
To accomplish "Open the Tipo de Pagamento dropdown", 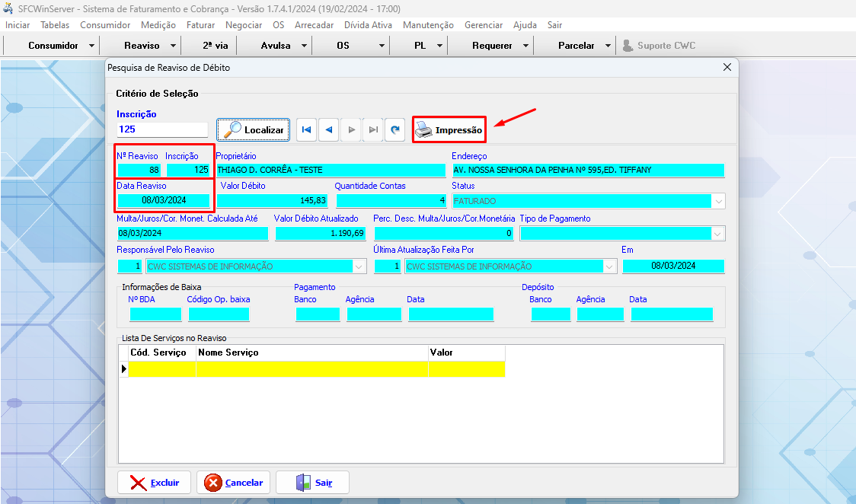I will 718,234.
